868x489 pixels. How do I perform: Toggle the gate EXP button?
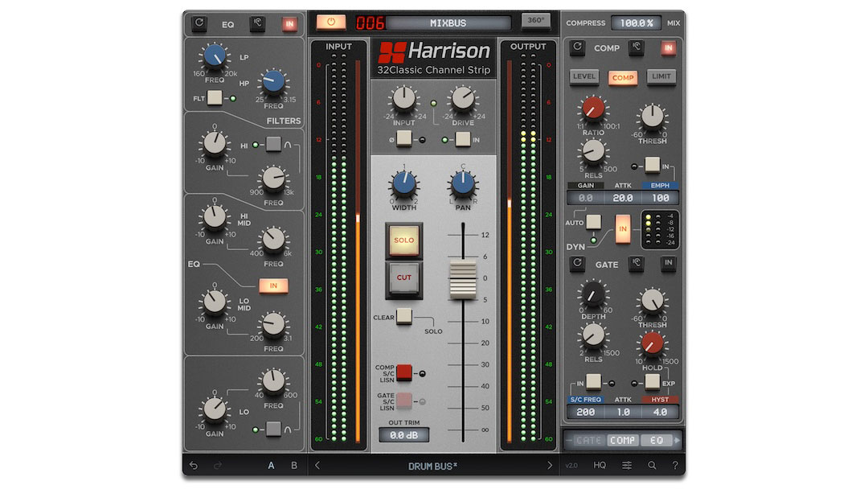(x=652, y=381)
